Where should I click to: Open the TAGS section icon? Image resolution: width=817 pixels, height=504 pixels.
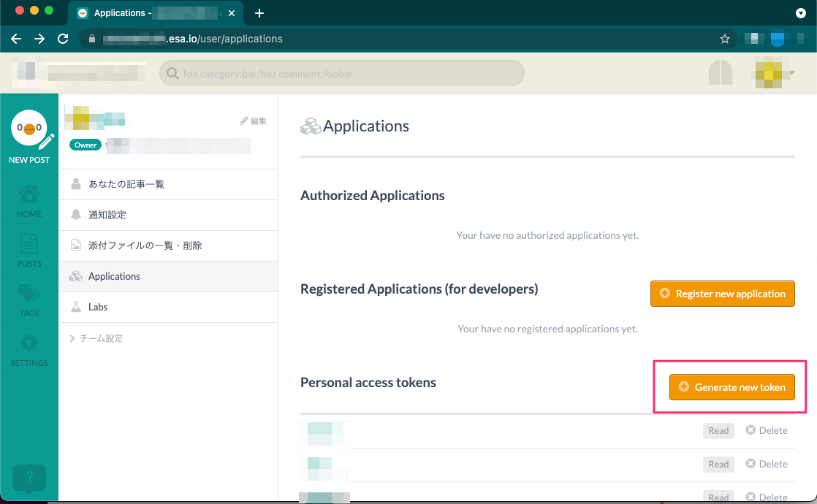click(x=29, y=299)
